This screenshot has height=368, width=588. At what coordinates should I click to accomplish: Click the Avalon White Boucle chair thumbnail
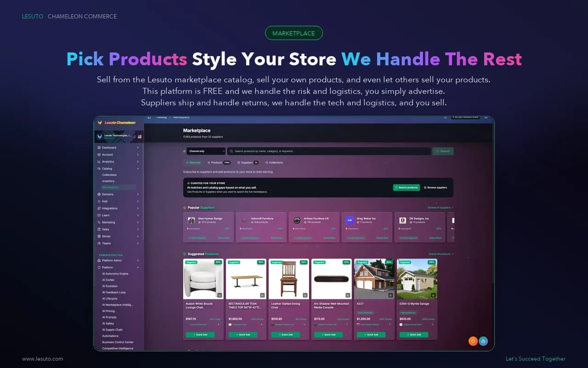[x=204, y=279]
